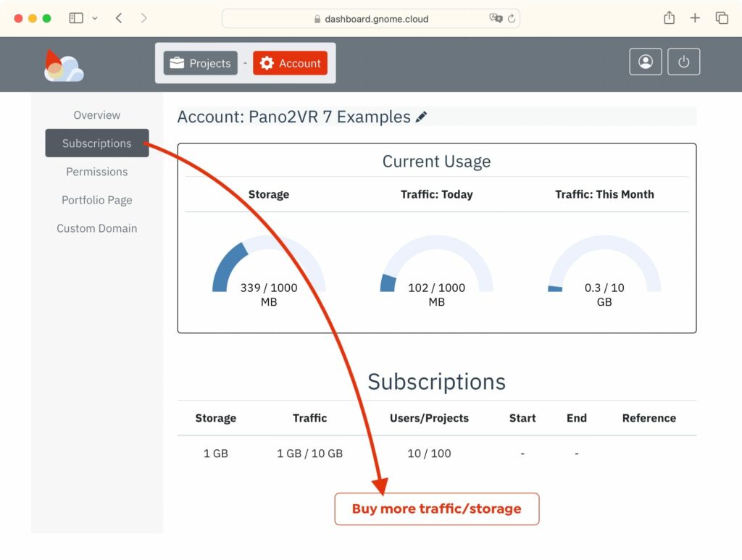Screen dimensions: 742x560
Task: Click the dashboard.gnome.cloud address bar
Action: (x=371, y=18)
